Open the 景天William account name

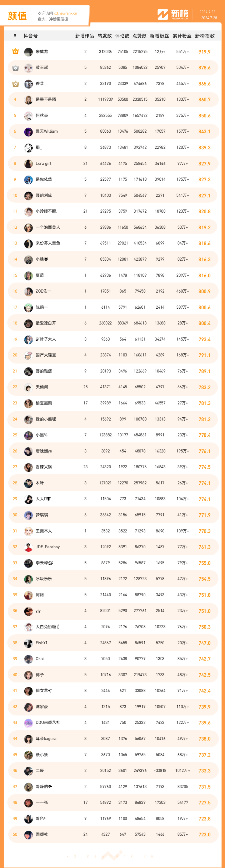pos(46,131)
